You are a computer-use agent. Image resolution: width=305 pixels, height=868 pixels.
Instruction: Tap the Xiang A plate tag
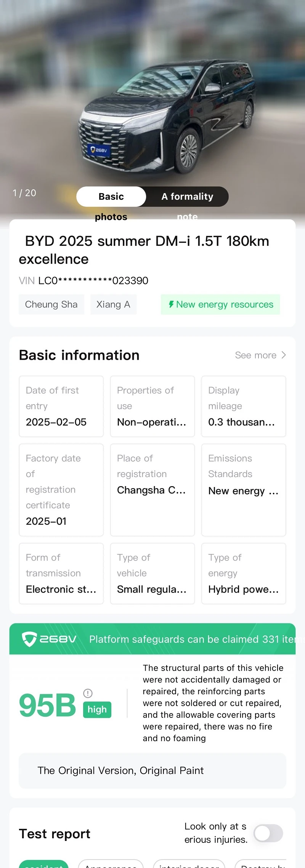click(x=113, y=304)
